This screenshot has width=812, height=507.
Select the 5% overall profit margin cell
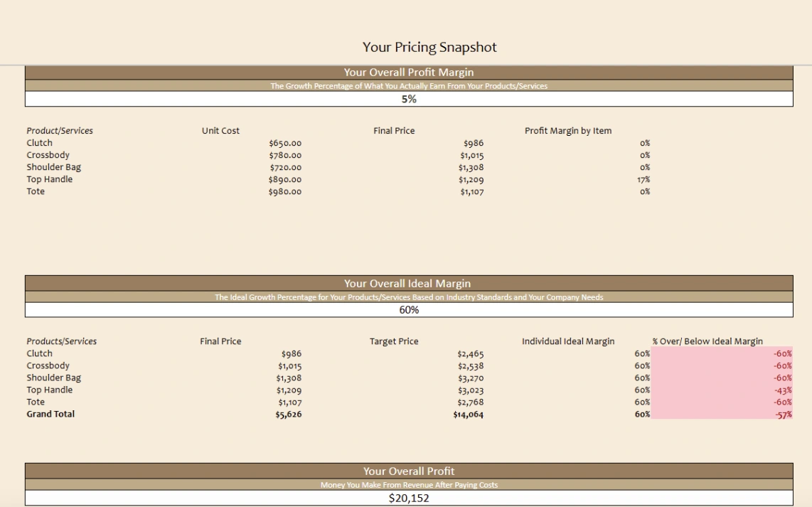pyautogui.click(x=409, y=100)
